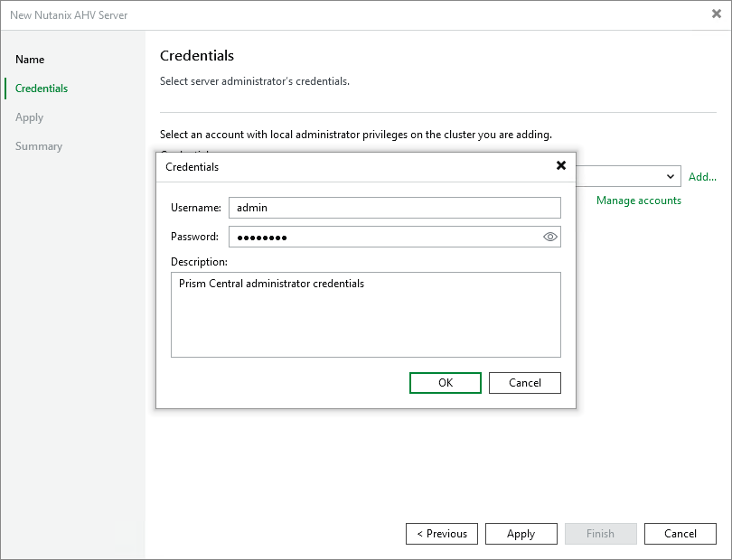Show the password using the eye icon
The height and width of the screenshot is (560, 732).
coord(549,236)
